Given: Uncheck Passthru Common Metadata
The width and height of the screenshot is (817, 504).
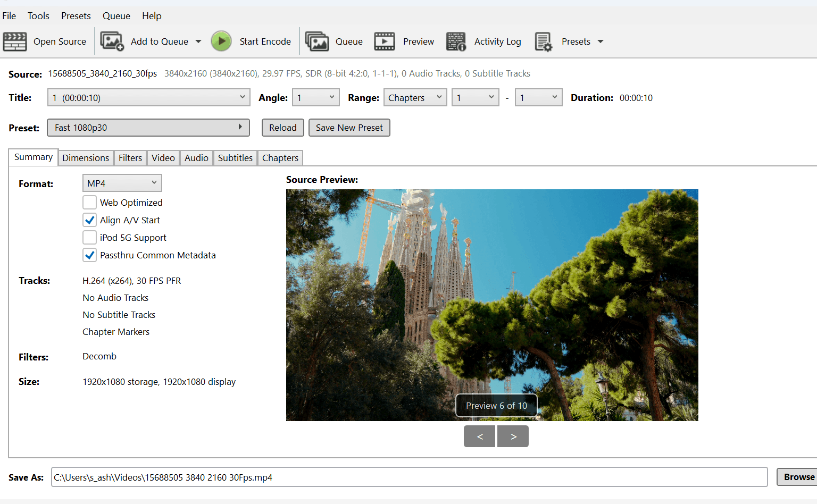Looking at the screenshot, I should click(x=89, y=255).
